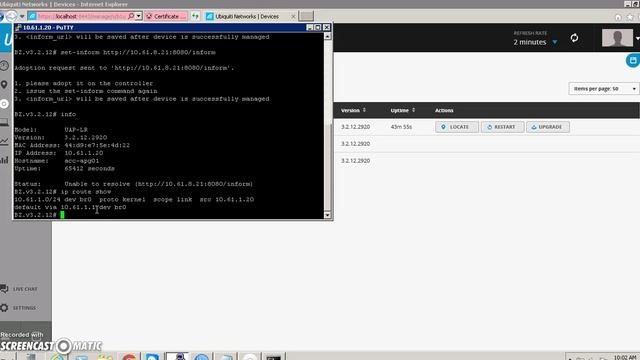
Task: Click the 43m 55s uptime cell
Action: click(401, 127)
